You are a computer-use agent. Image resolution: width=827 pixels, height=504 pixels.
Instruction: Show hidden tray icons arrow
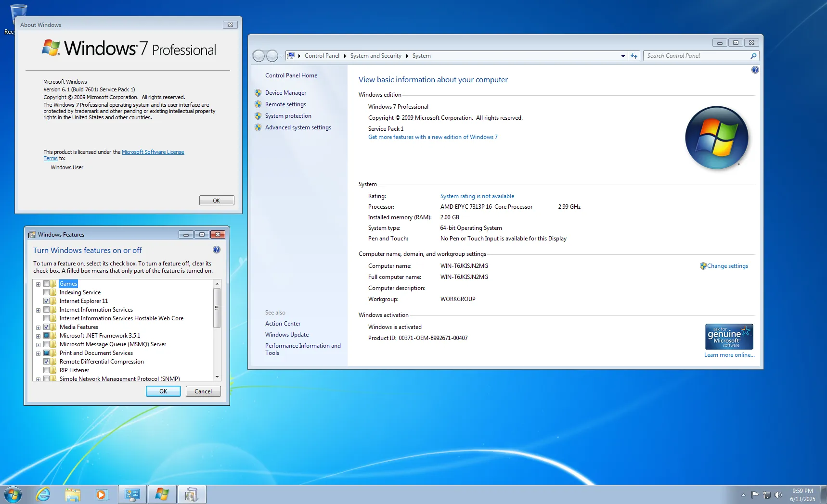(x=743, y=495)
